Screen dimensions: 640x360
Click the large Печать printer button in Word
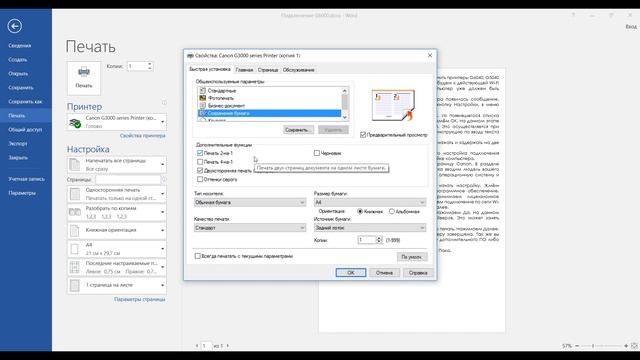point(84,78)
